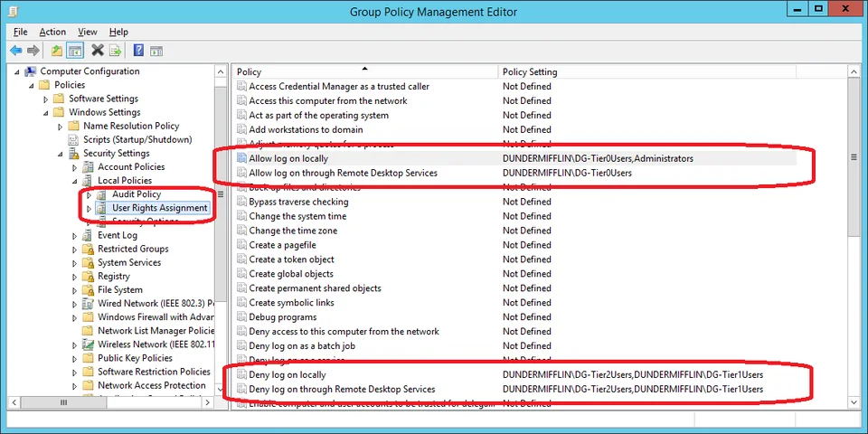Click the Event Log node icon
Image resolution: width=868 pixels, height=434 pixels.
88,235
